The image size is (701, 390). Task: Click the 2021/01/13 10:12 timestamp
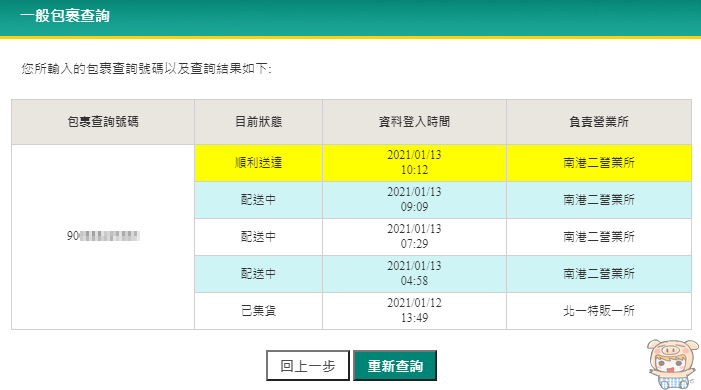pos(414,163)
